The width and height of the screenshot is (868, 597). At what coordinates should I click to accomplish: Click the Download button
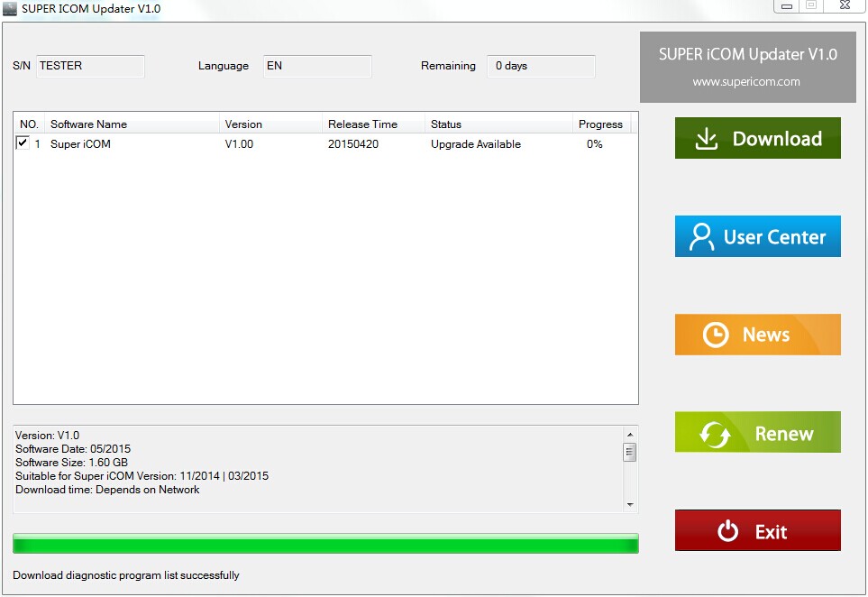coord(757,138)
